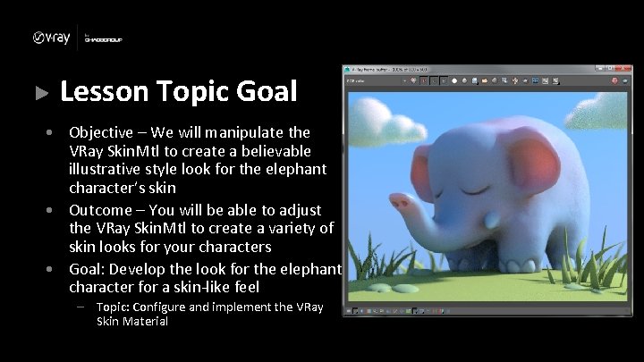
Task: Open the RGB color channel dropdown
Action: (x=377, y=80)
